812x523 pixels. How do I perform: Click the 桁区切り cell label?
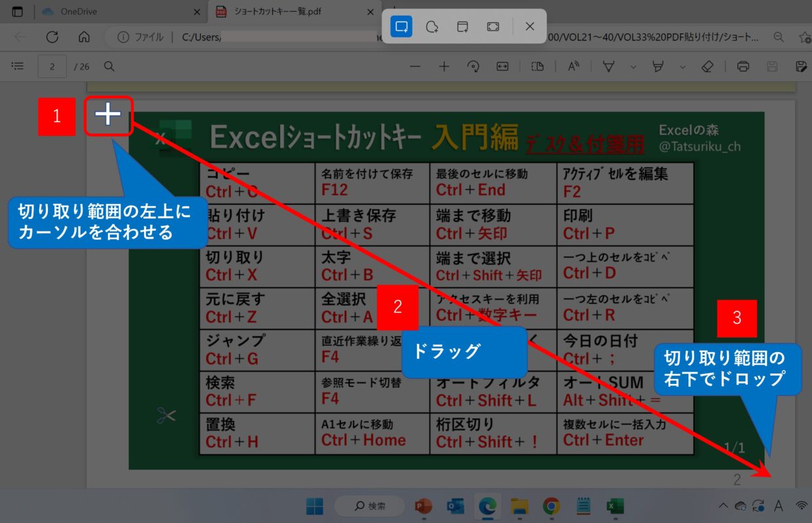pyautogui.click(x=465, y=425)
